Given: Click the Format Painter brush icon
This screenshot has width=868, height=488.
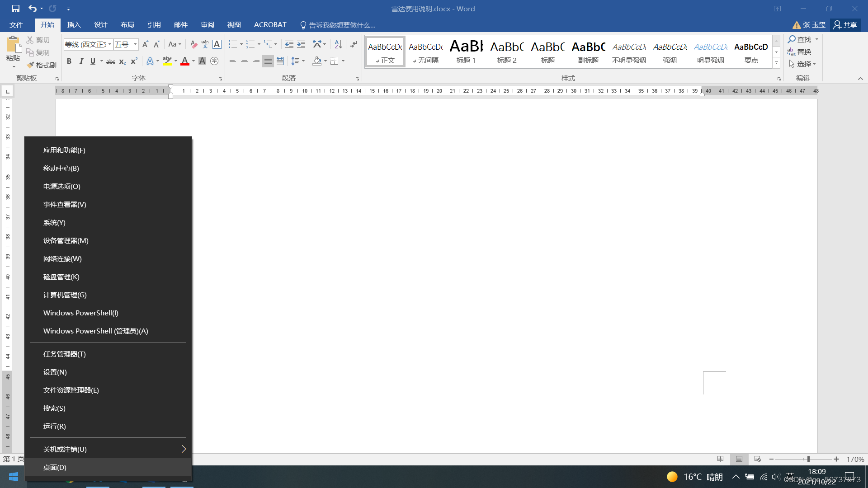Looking at the screenshot, I should tap(31, 65).
